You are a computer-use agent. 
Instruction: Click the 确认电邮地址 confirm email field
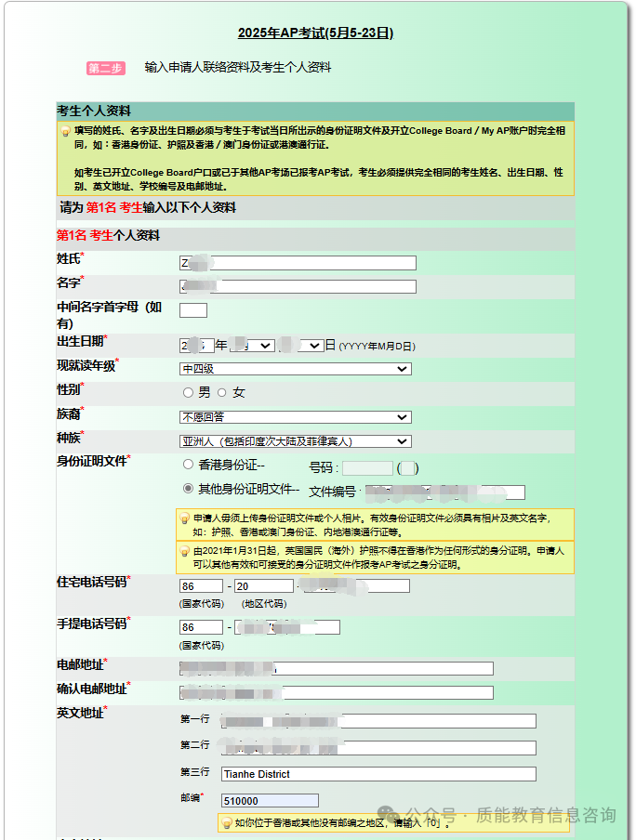pos(337,692)
